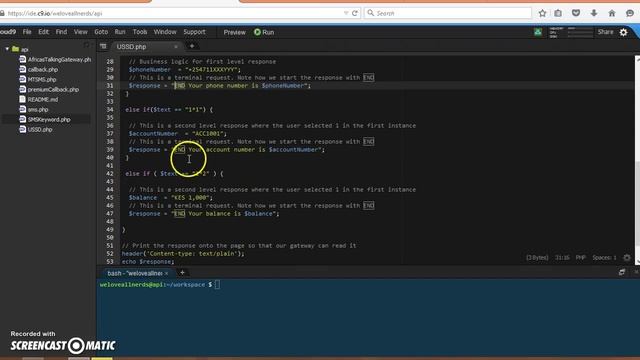Open the editor pane tab list icon
The image size is (640, 360).
(103, 47)
